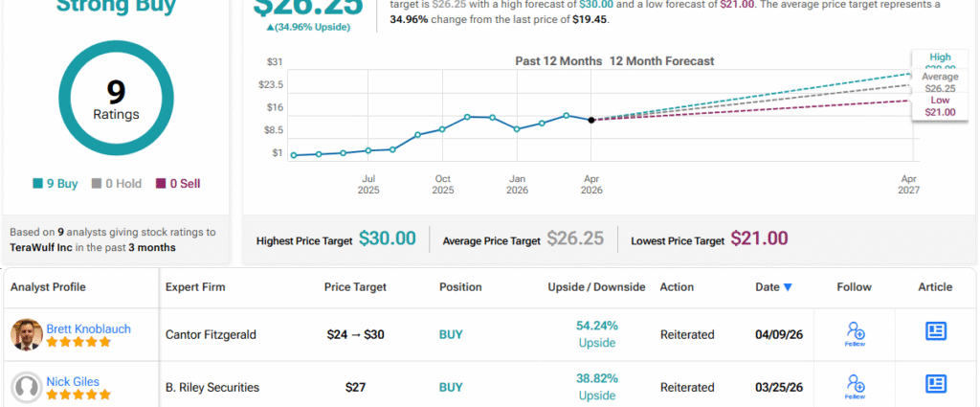
Task: Click the High forecast label on chart
Action: tap(939, 59)
